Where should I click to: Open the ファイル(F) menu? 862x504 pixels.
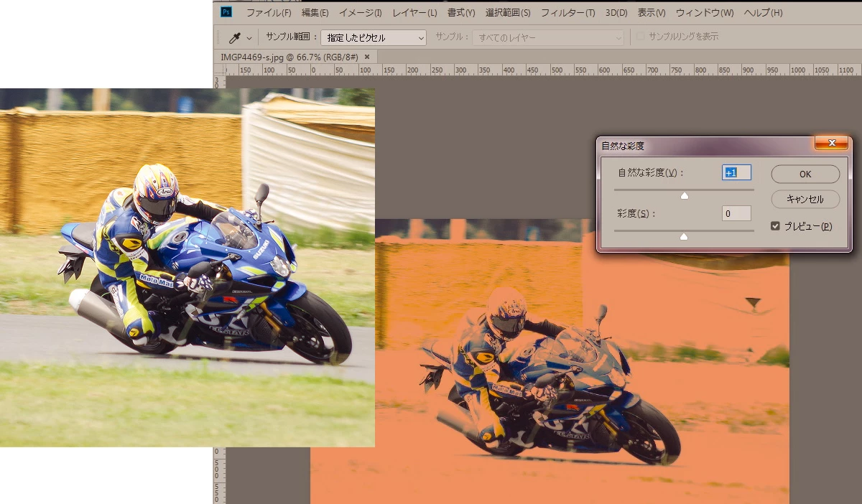[x=269, y=13]
